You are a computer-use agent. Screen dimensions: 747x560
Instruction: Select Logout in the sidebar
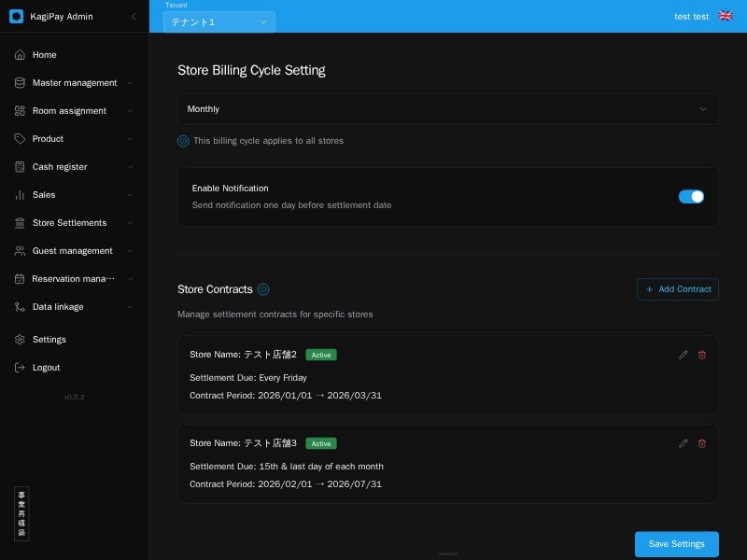tap(46, 368)
